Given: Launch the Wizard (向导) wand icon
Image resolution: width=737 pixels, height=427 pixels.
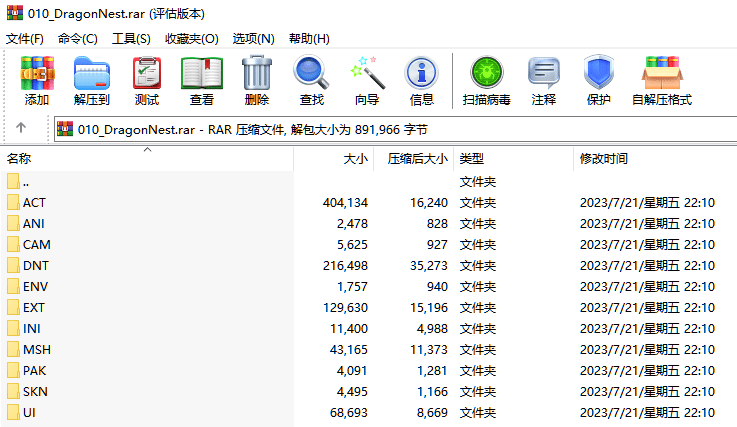Looking at the screenshot, I should pyautogui.click(x=367, y=73).
